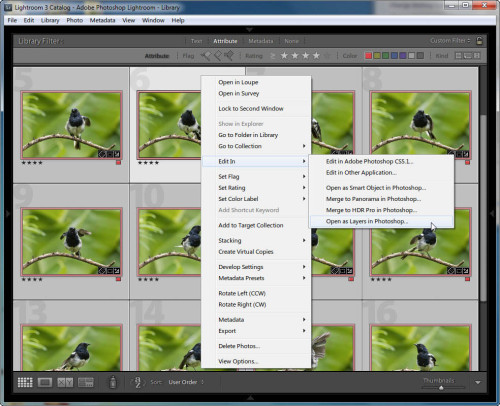Switch to Loupe view icon in toolbar
Screen dimensions: 500x406
[x=45, y=382]
